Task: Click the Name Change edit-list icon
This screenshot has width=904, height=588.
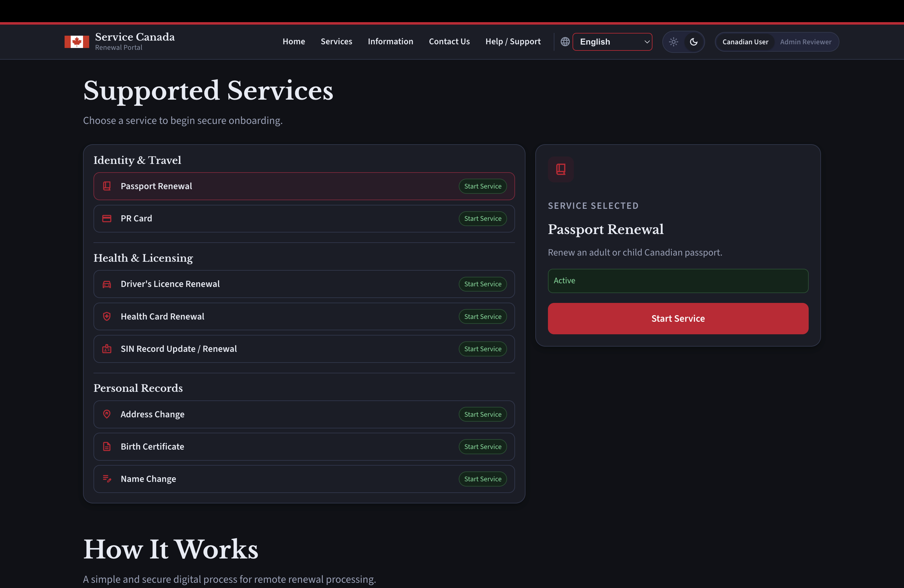Action: 107,479
